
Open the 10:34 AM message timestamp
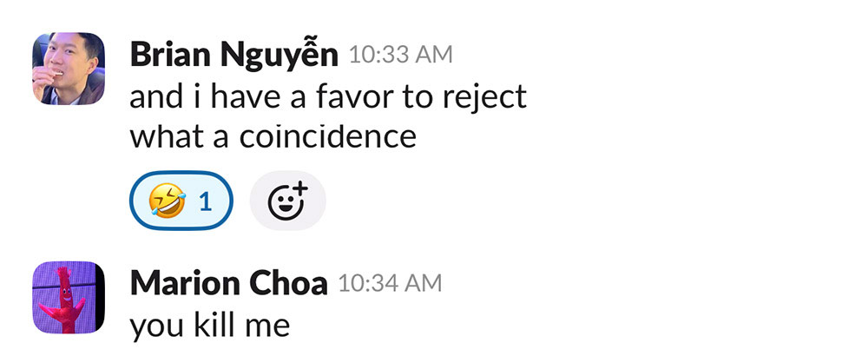click(x=389, y=283)
